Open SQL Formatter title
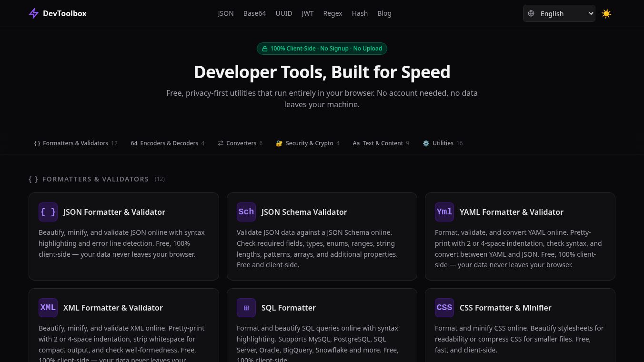Viewport: 644px width, 362px height. coord(289,308)
